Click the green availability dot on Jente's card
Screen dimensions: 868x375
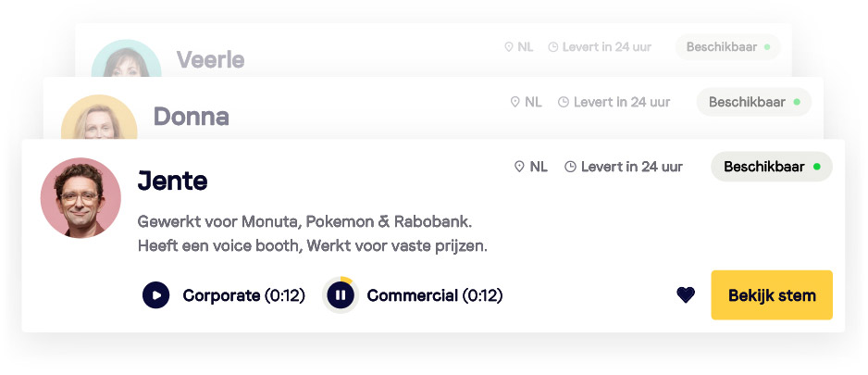click(x=816, y=167)
